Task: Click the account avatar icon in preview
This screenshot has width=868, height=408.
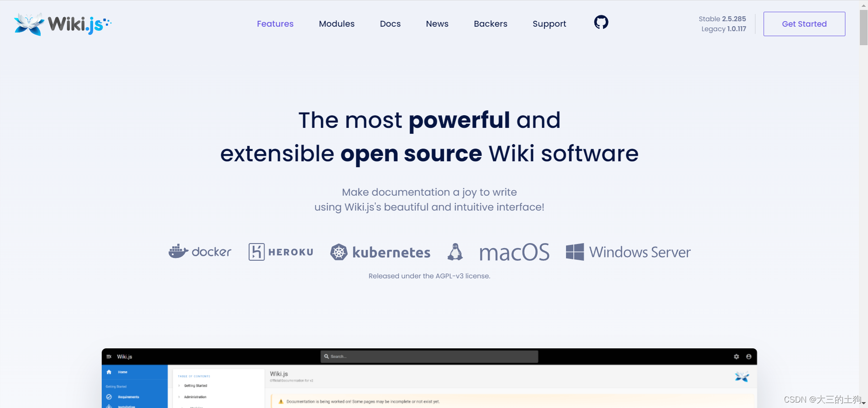Action: [749, 356]
